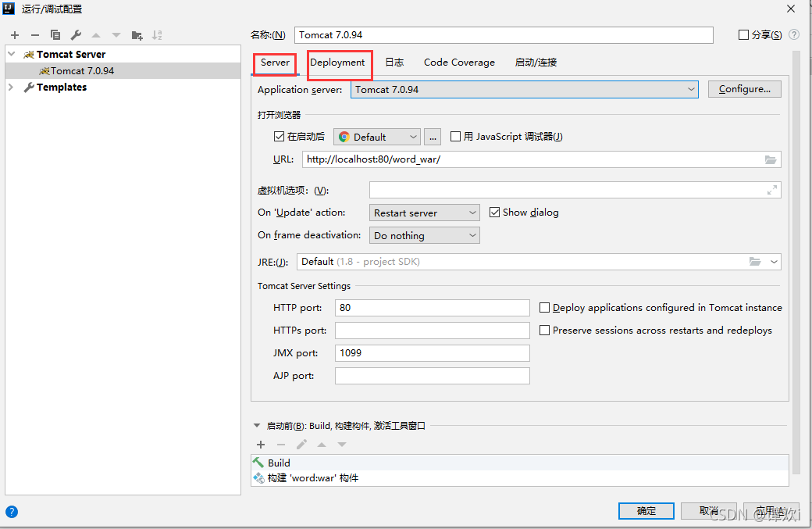
Task: Add new run configuration with plus icon
Action: [x=15, y=35]
